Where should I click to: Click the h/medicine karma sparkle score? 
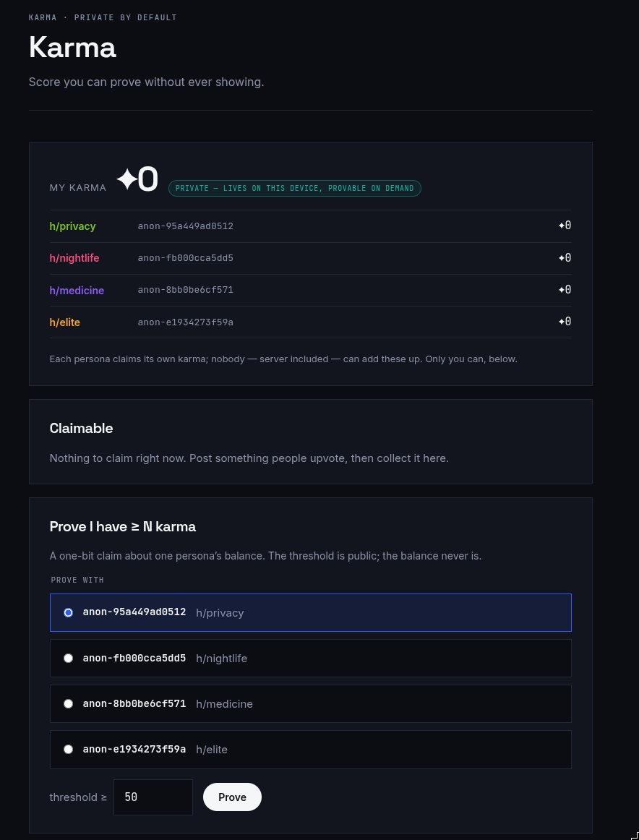[x=565, y=290]
